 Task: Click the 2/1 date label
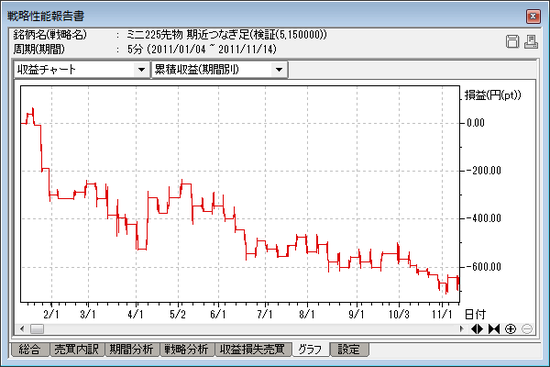click(x=51, y=314)
